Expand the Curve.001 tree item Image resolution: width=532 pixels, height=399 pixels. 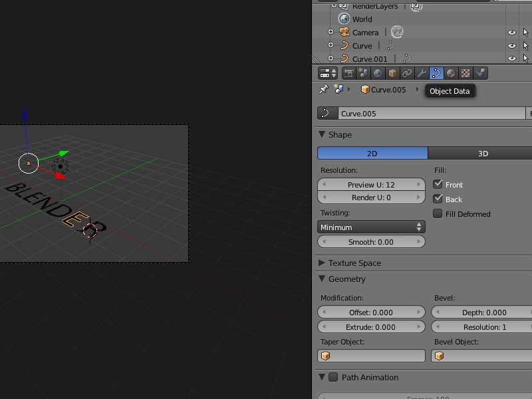(x=331, y=59)
